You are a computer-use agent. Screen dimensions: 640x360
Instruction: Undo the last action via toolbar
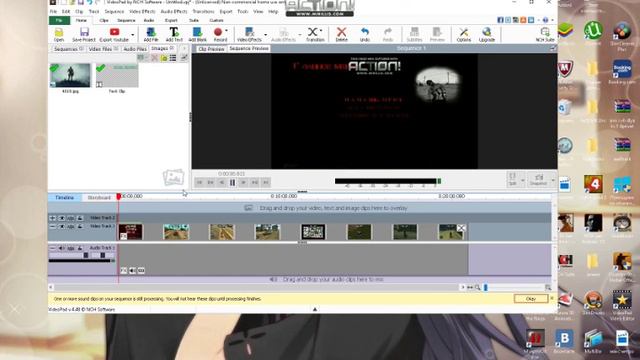(x=365, y=34)
